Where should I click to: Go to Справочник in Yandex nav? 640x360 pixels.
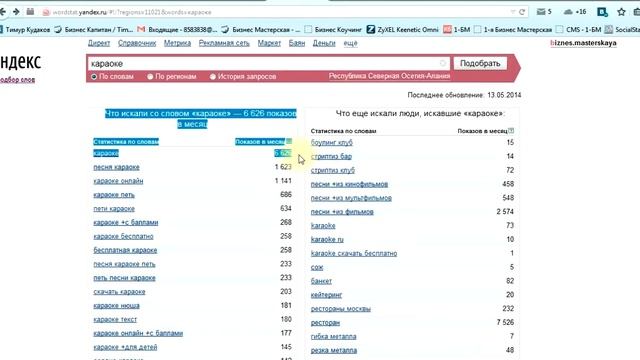[x=137, y=43]
